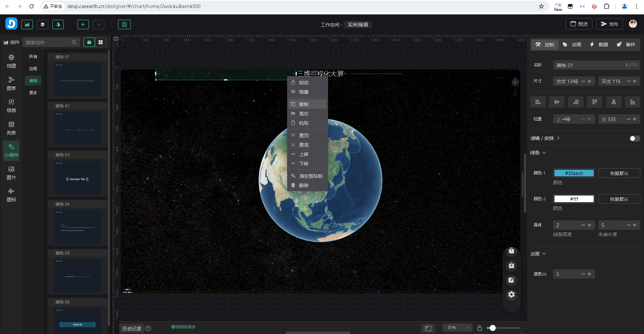This screenshot has width=644, height=334.
Task: Click the undo back-arrow toolbar icon
Action: (83, 24)
